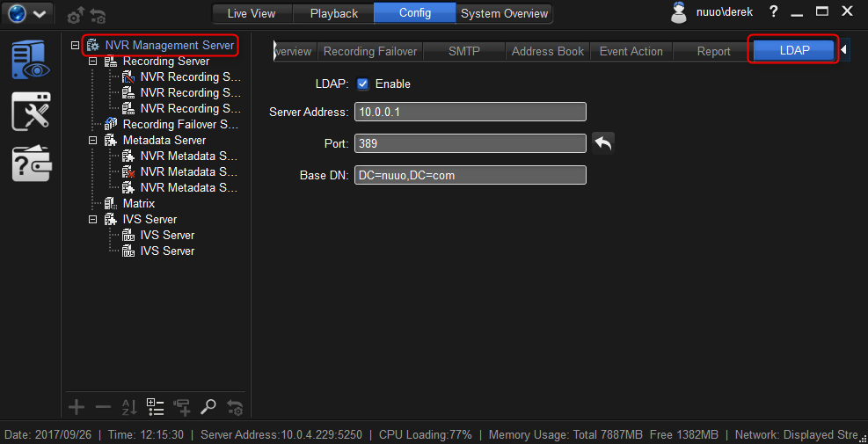
Task: Collapse the Metadata Server tree node
Action: 93,141
